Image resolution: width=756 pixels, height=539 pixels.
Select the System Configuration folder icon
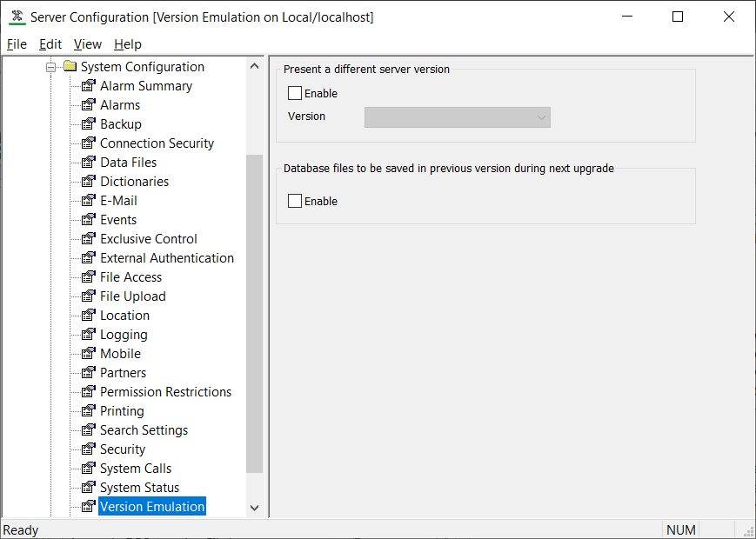[70, 67]
